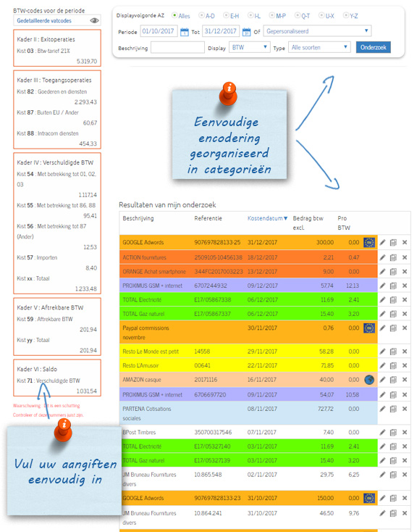This screenshot has height=532, width=417.
Task: Click the Beschrijving text input field
Action: pyautogui.click(x=177, y=48)
